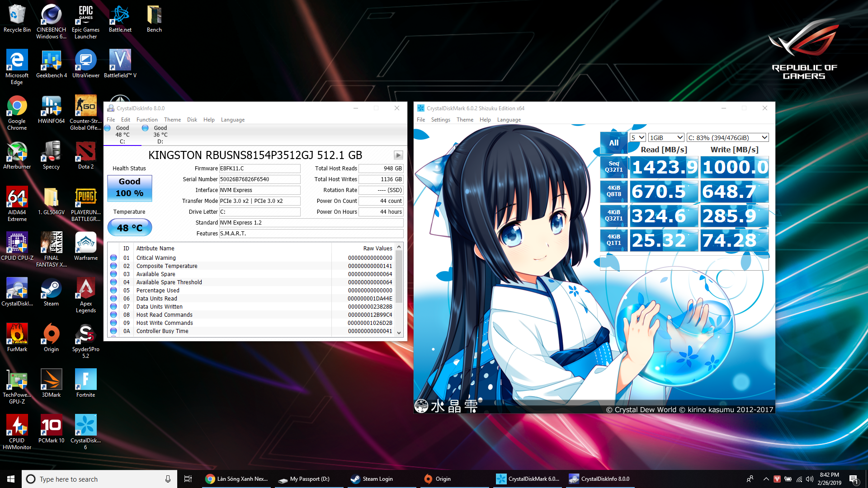Open the Battle.net desktop shortcut
Image resolution: width=868 pixels, height=488 pixels.
click(120, 19)
